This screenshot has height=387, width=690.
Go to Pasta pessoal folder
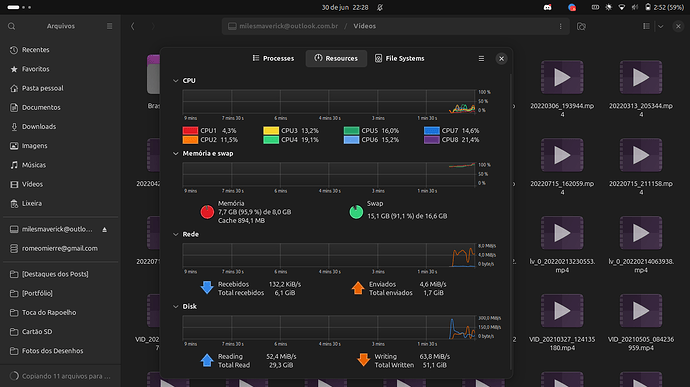60,88
